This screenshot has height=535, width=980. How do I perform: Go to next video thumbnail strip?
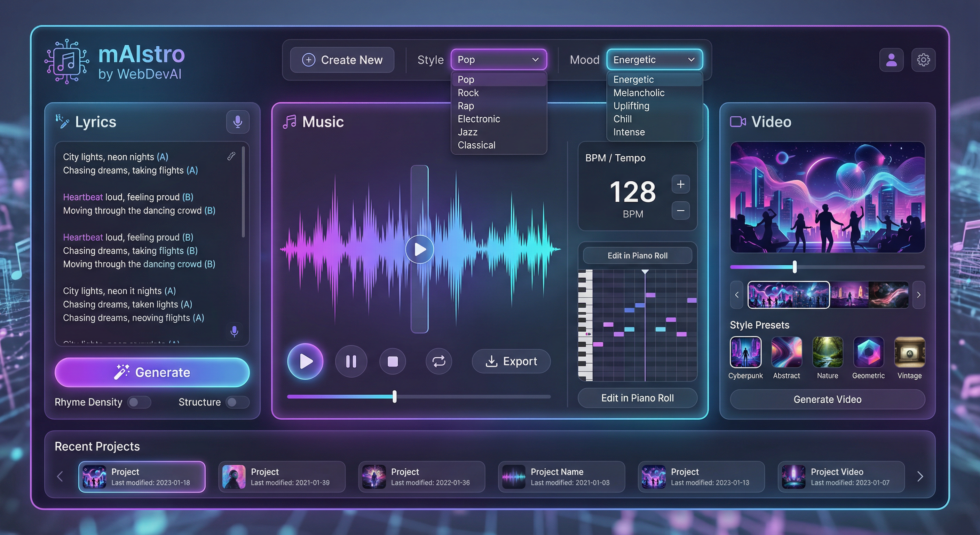pos(919,295)
